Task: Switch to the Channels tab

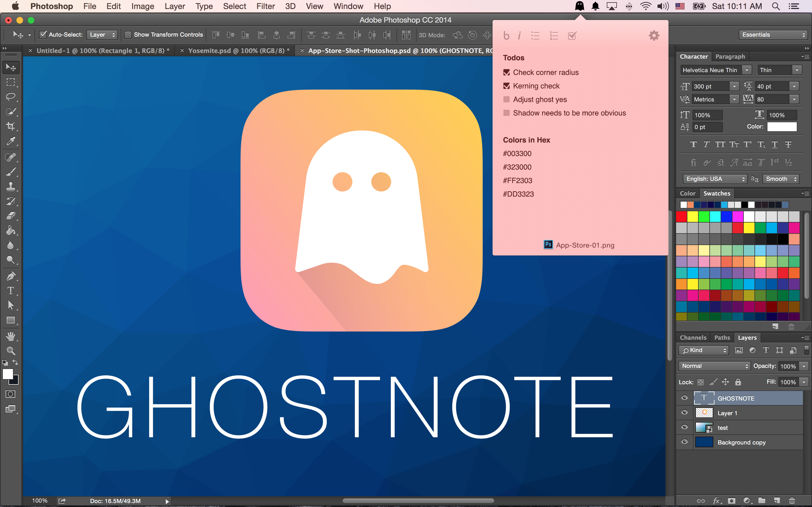Action: [693, 338]
